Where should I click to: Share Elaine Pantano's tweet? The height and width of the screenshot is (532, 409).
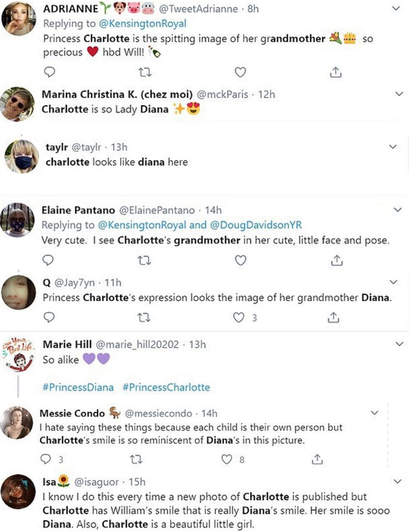click(335, 261)
